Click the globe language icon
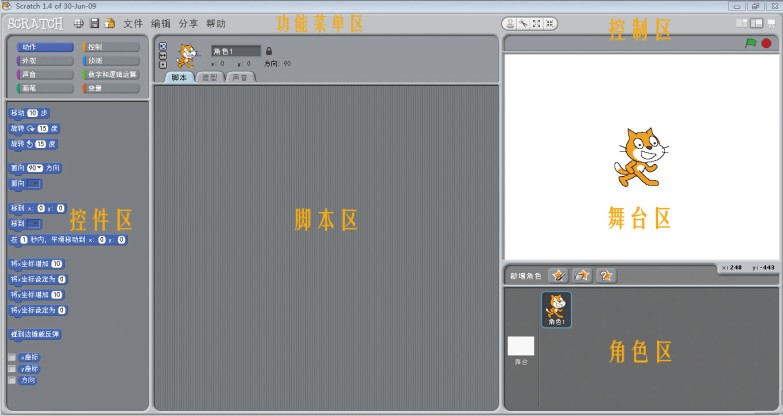The image size is (783, 416). click(x=78, y=23)
